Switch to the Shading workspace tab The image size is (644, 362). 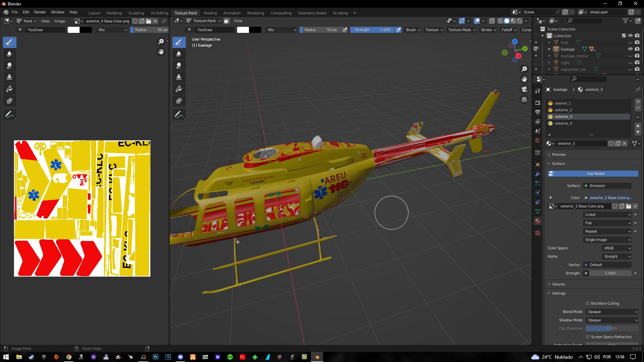210,13
